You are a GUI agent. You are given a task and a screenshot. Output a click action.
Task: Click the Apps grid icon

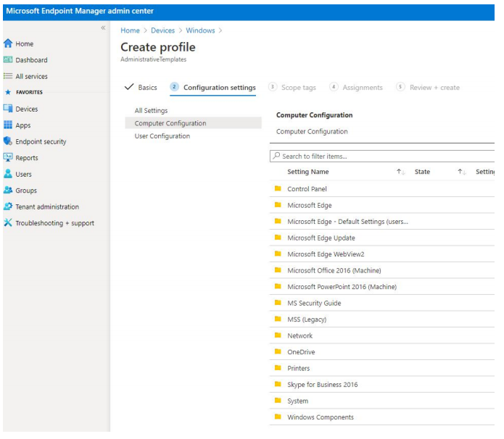click(8, 125)
